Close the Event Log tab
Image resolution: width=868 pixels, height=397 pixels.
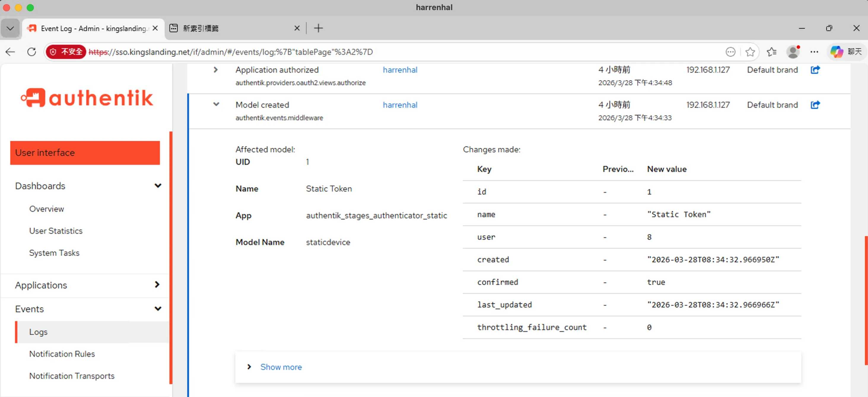(155, 28)
